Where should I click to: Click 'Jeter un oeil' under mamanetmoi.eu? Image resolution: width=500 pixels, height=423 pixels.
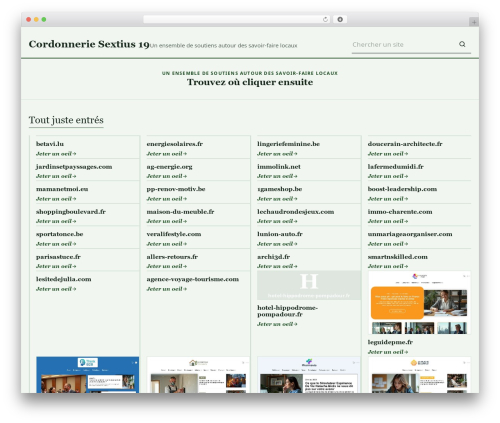tap(56, 199)
